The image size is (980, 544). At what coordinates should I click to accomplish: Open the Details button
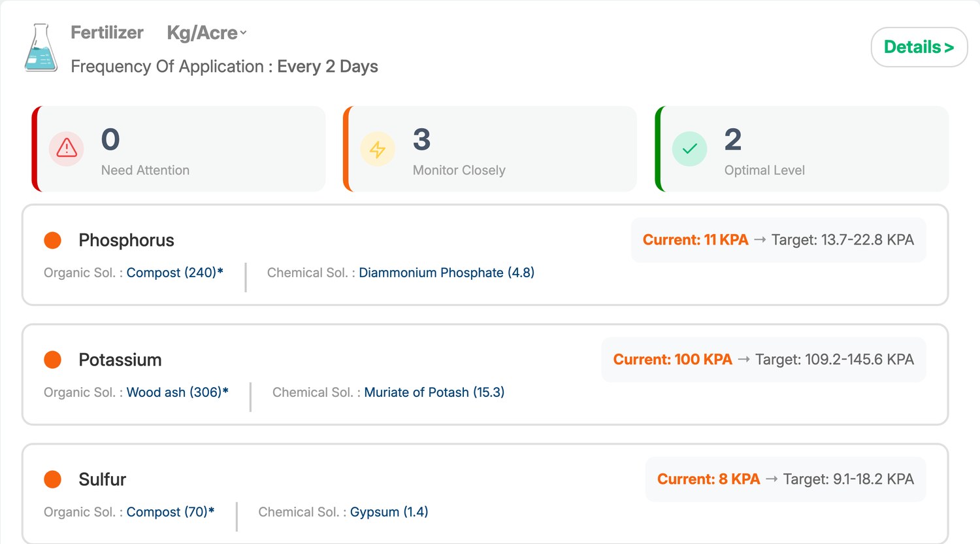pos(919,47)
